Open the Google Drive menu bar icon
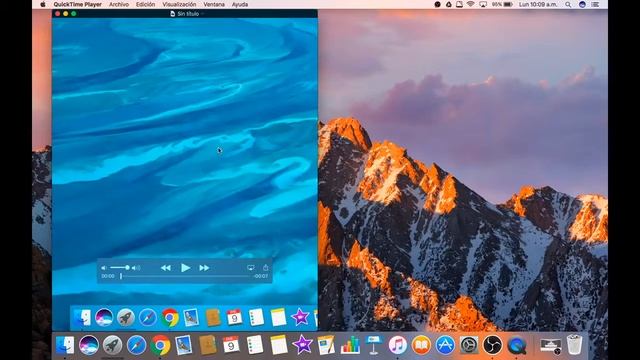The width and height of the screenshot is (640, 360). 449,4
